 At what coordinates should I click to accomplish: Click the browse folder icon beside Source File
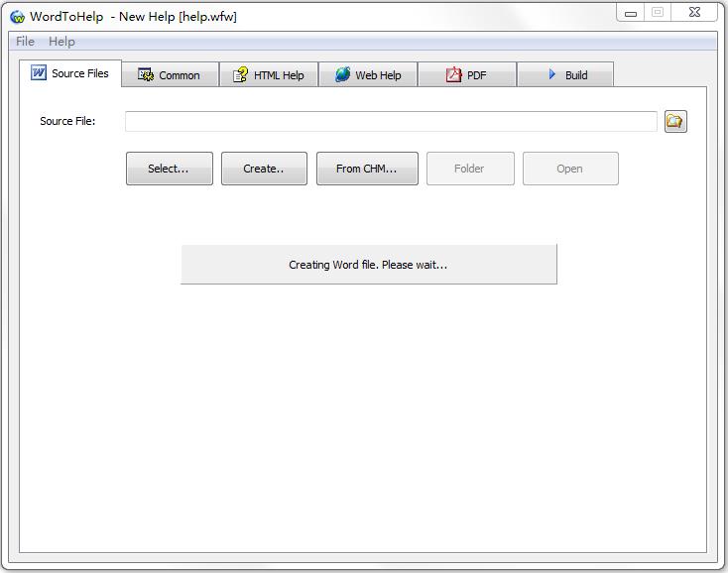[675, 122]
